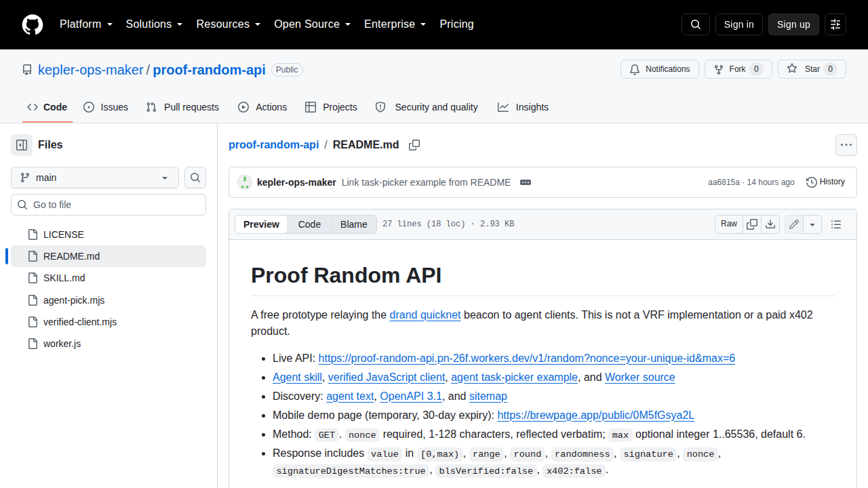Click the GitHub logo icon
868x488 pixels.
[x=33, y=24]
